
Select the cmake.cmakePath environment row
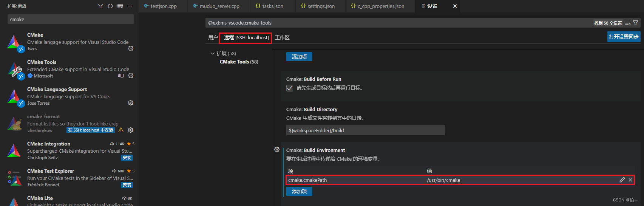pyautogui.click(x=460, y=180)
